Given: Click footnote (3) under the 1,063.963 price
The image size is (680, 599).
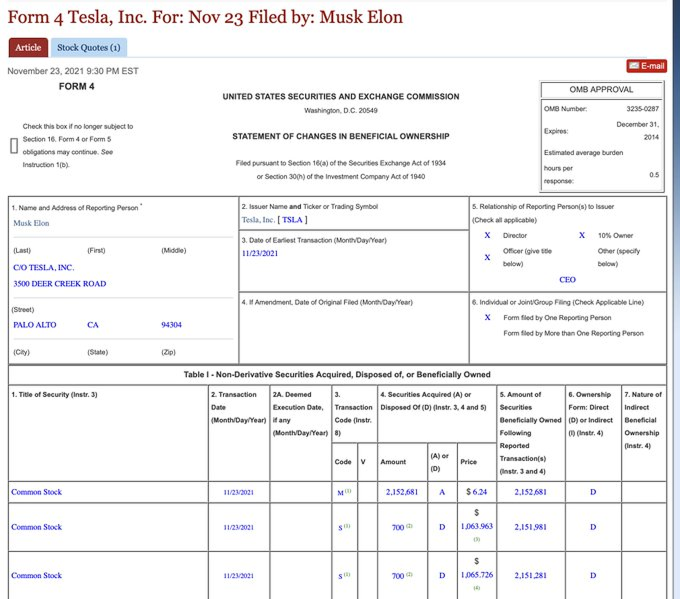Looking at the screenshot, I should (x=477, y=540).
